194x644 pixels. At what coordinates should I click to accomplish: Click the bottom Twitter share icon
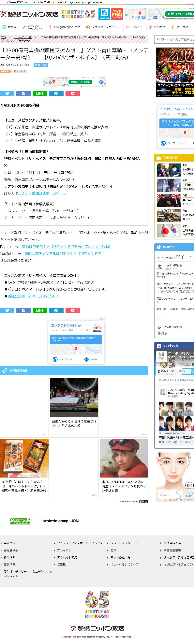(x=7, y=310)
